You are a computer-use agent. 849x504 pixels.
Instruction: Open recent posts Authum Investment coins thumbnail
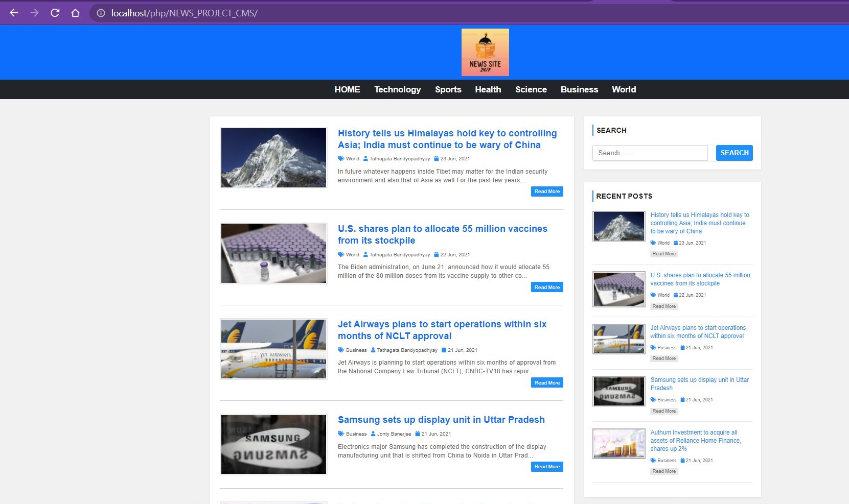click(619, 443)
